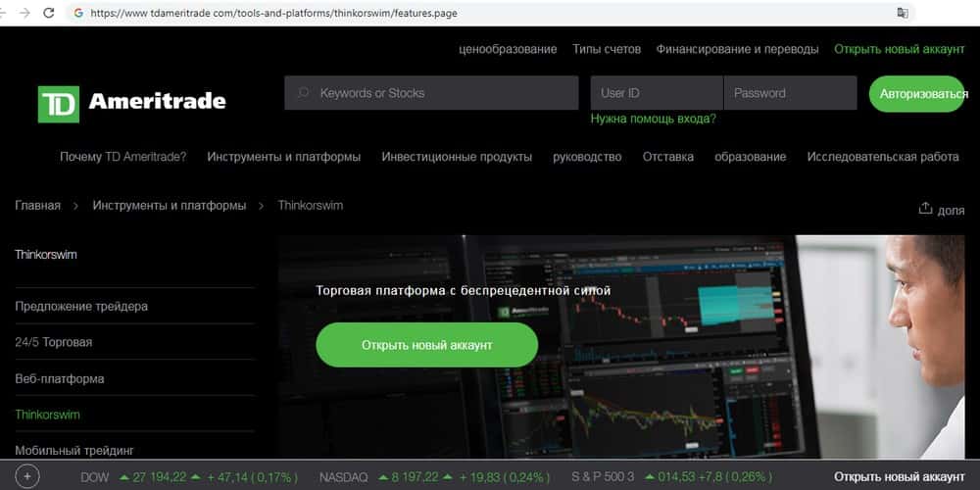The image size is (980, 490).
Task: Click the DOW value 27 194,22
Action: pyautogui.click(x=160, y=477)
